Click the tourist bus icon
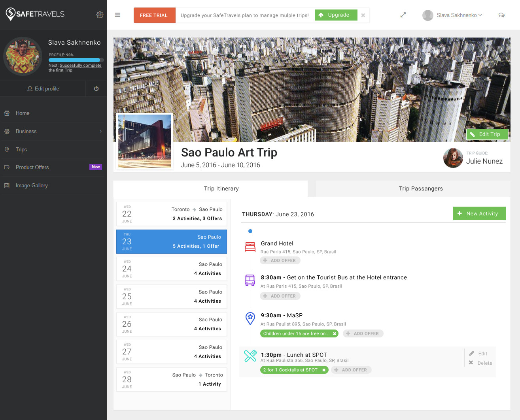Viewport: 520px width, 420px height. pyautogui.click(x=250, y=281)
